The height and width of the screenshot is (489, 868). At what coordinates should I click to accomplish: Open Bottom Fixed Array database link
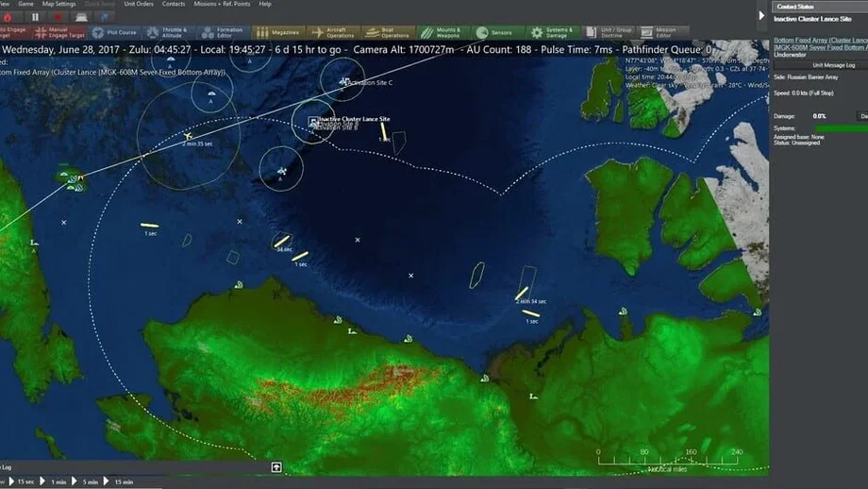click(x=821, y=43)
